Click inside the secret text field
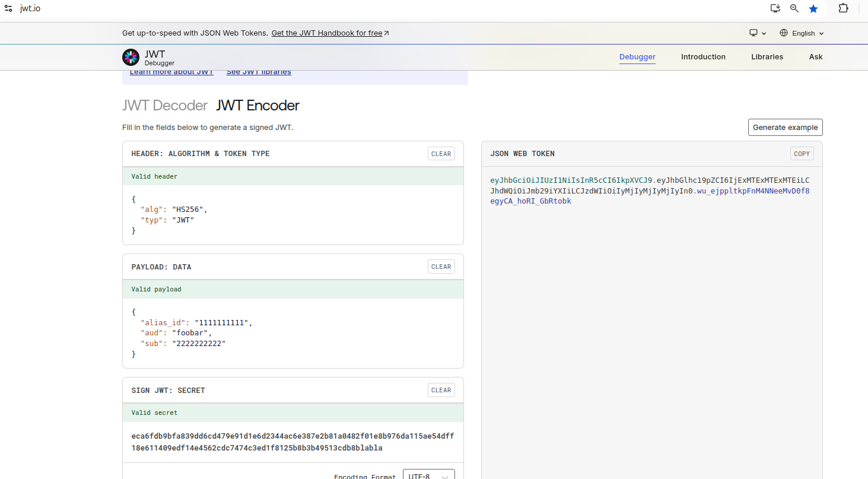The height and width of the screenshot is (479, 868). tap(292, 442)
